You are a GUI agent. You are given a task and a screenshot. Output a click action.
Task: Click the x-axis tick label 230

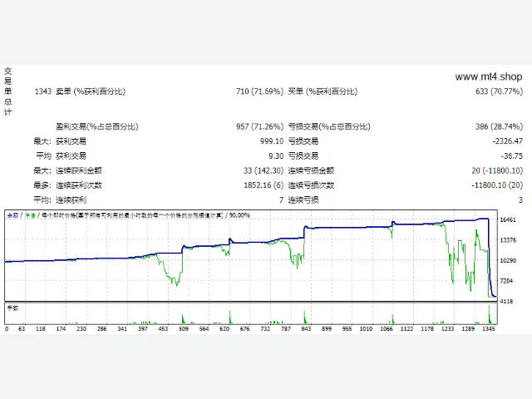coord(81,329)
